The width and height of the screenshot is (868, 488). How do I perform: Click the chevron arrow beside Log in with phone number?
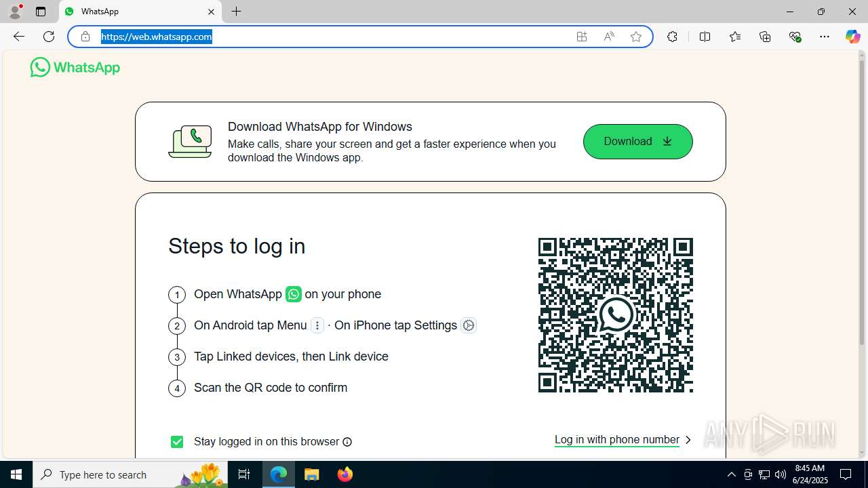(688, 440)
